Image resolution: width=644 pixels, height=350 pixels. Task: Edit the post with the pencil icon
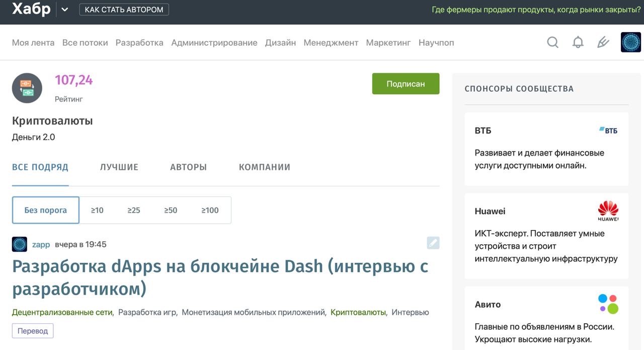433,243
